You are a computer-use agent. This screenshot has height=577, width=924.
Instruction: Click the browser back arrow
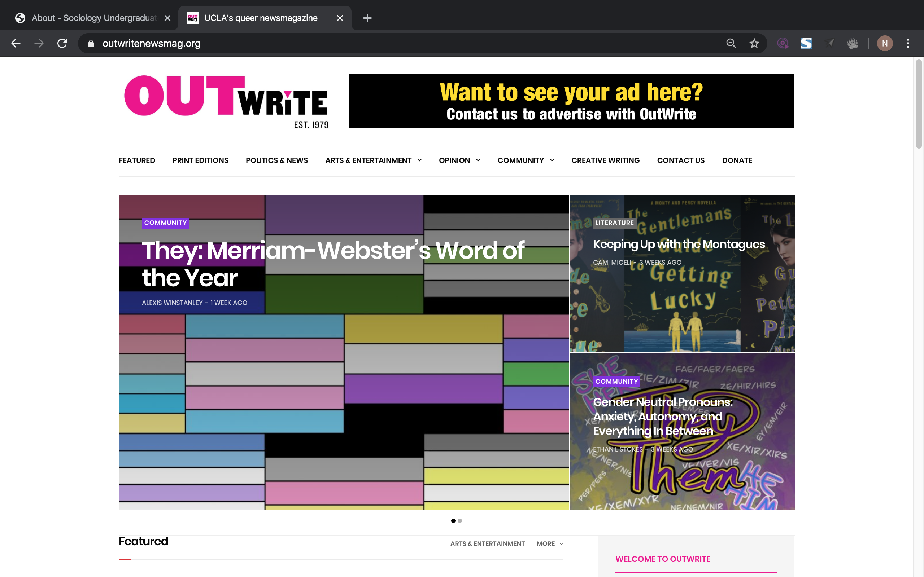(x=16, y=44)
